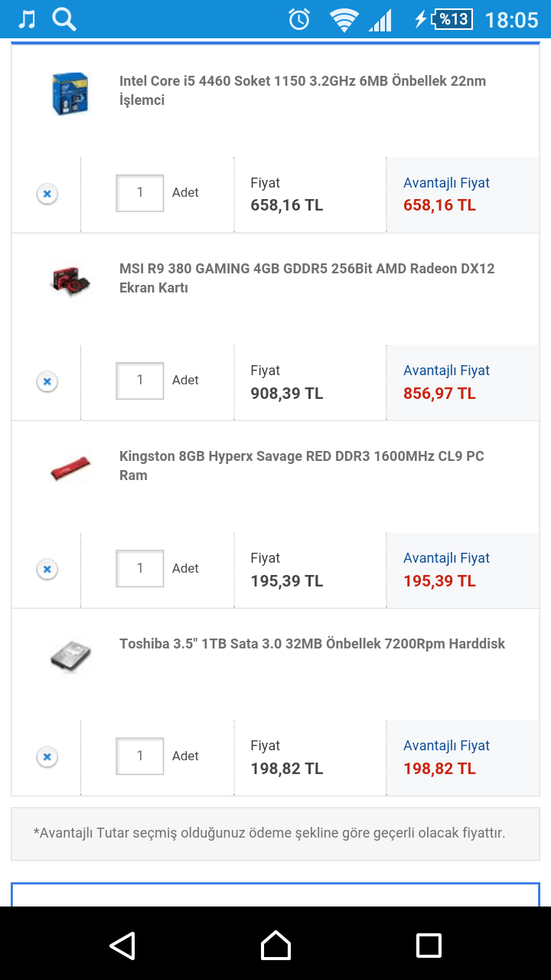This screenshot has height=980, width=551.
Task: Tap the Toshiba hard drive thumbnail
Action: [x=70, y=657]
